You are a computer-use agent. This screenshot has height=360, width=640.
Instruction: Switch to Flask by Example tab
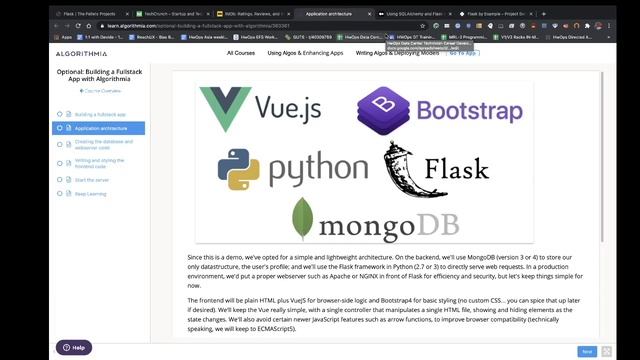(x=496, y=14)
